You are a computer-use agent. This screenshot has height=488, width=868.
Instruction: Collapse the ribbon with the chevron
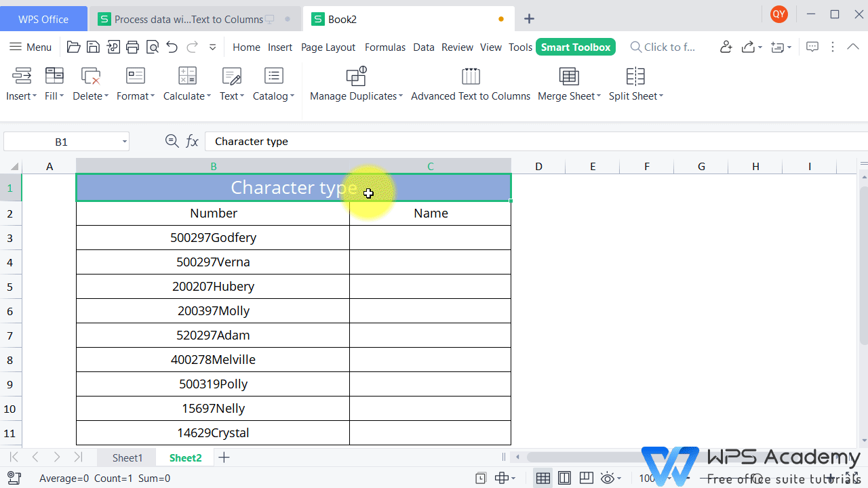click(x=853, y=47)
